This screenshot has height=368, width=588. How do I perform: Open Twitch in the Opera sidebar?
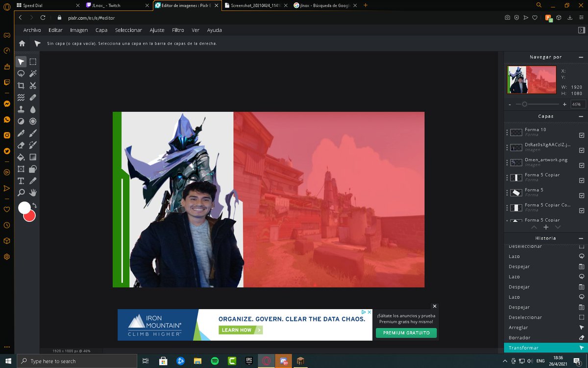pos(7,82)
